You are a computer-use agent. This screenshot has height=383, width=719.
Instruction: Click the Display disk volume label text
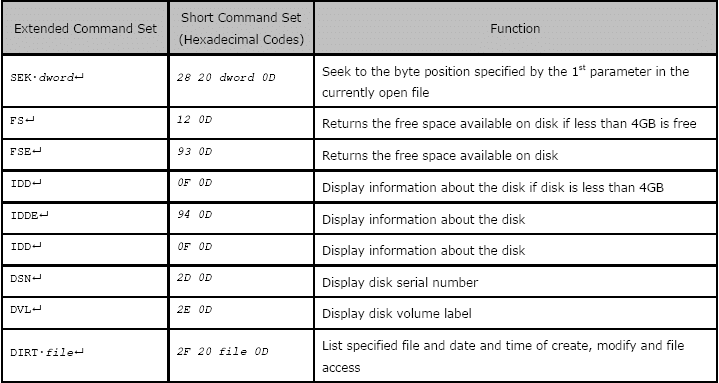[397, 314]
